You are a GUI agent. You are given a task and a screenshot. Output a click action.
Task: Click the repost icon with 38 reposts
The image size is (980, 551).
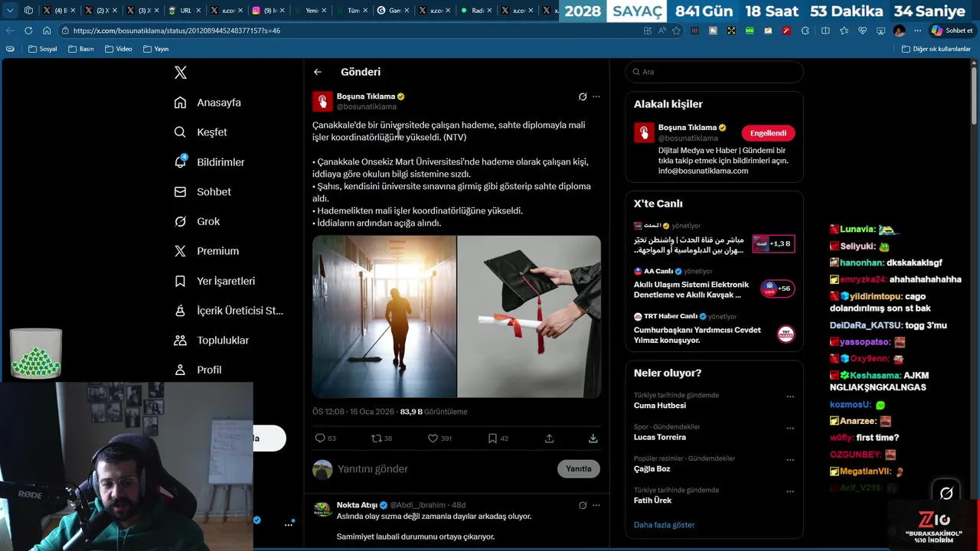[x=376, y=439]
